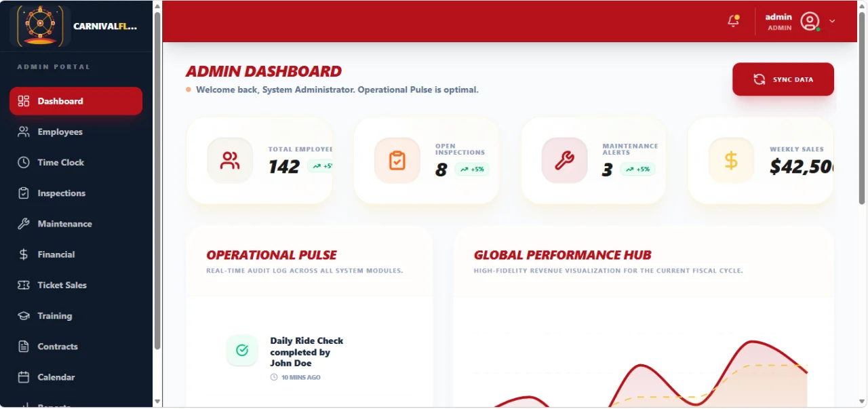Viewport: 868px width, 409px height.
Task: Click the Contracts document icon
Action: pos(24,347)
